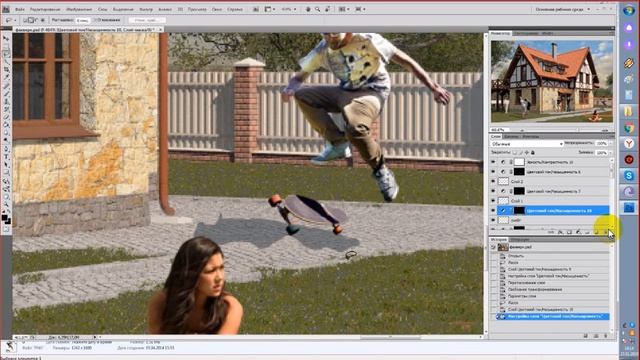Switch to the Операции tab
The width and height of the screenshot is (640, 360).
coord(520,239)
